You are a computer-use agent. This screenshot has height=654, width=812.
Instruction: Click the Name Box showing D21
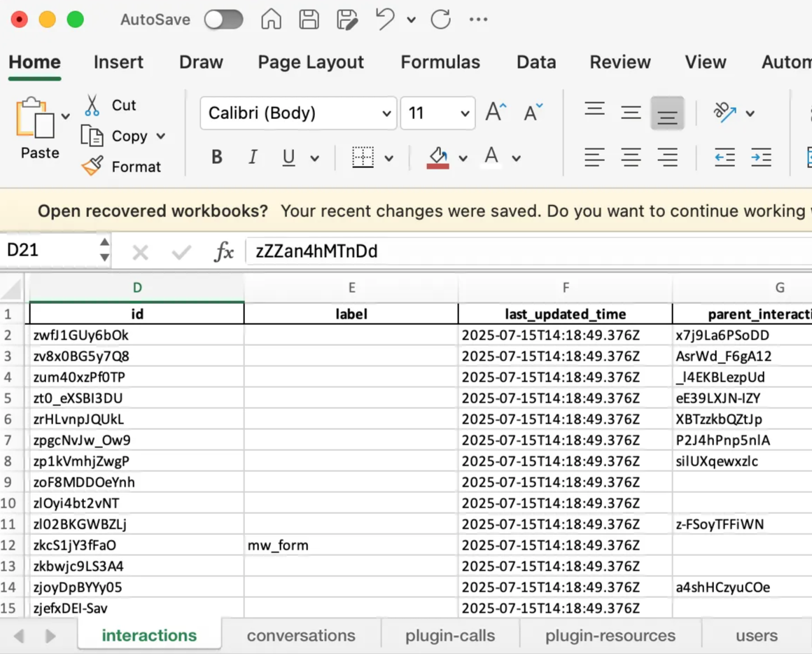(x=50, y=250)
